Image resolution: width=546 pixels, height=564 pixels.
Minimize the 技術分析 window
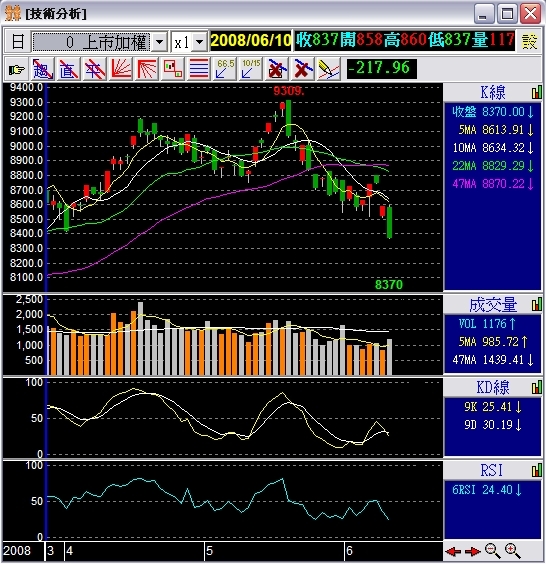coord(483,14)
